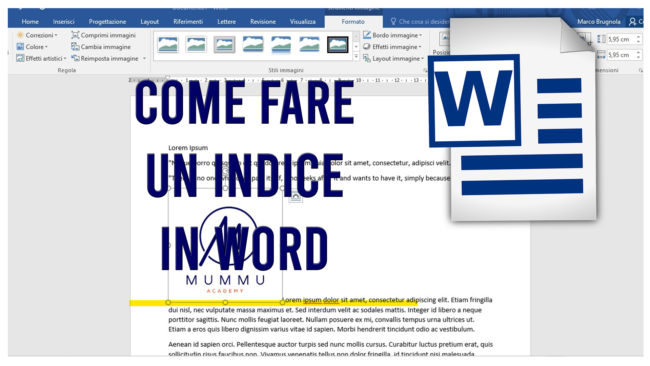Click the shape height icon
The width and height of the screenshot is (650, 366).
point(601,39)
